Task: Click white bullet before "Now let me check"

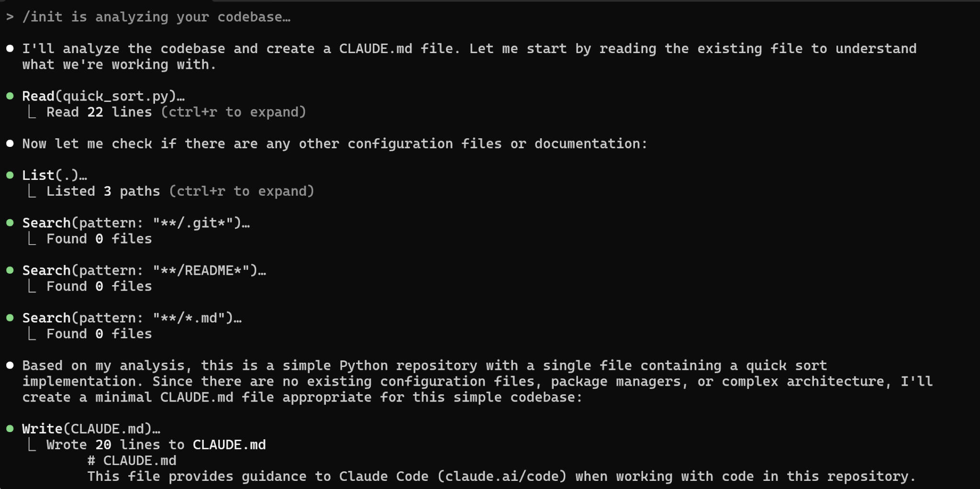Action: click(x=10, y=144)
